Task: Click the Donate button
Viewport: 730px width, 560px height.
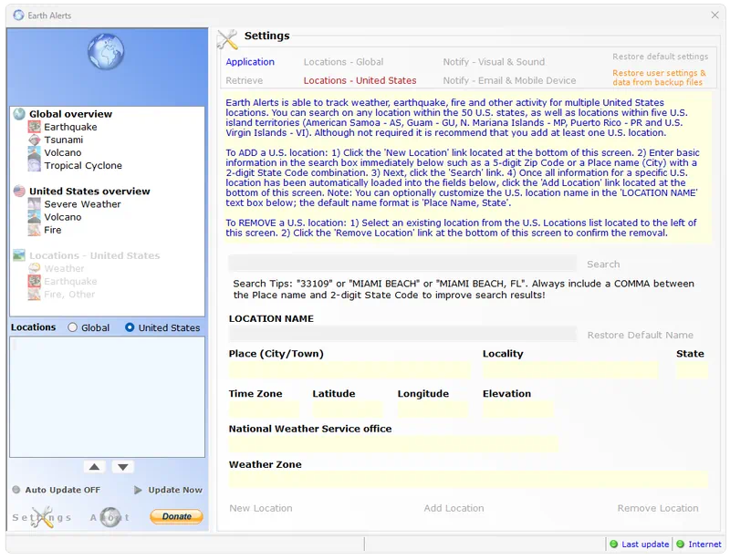Action: [x=176, y=516]
